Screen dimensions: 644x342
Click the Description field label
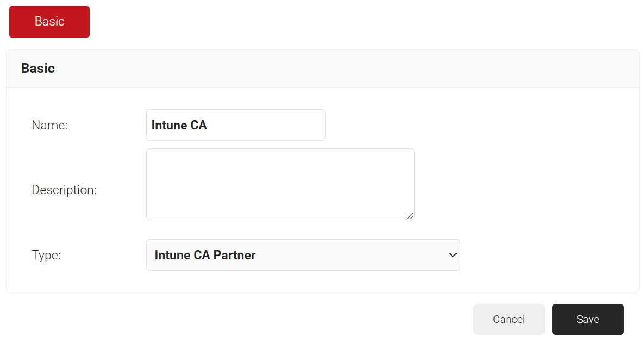(x=64, y=190)
